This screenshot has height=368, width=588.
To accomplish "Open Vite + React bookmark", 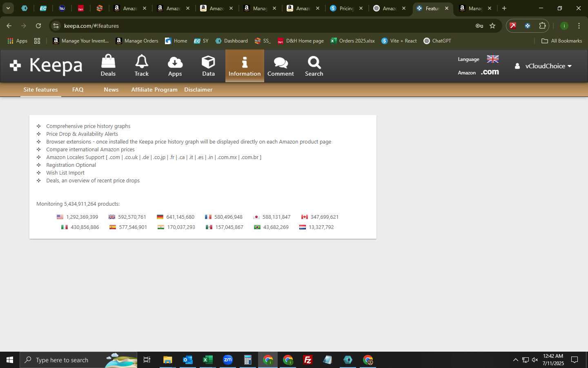I will 399,41.
